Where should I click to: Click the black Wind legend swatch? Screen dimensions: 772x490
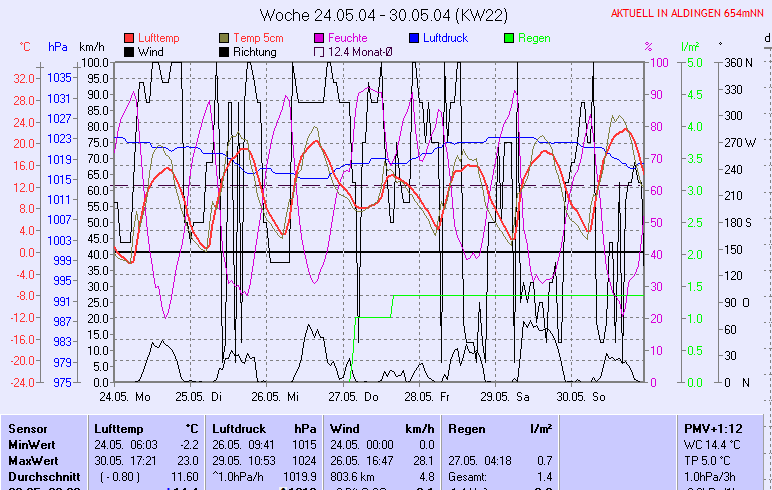tap(129, 51)
